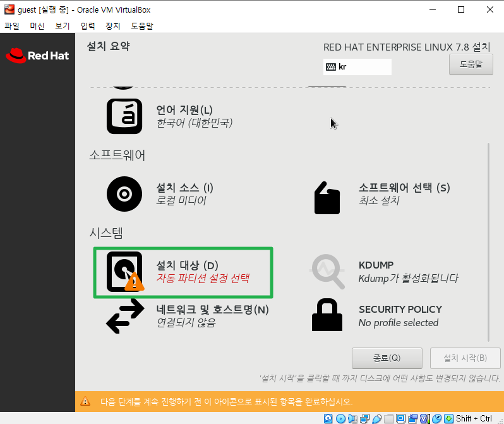The image size is (504, 424).
Task: Click the VirtualBox window title icon
Action: (x=9, y=9)
